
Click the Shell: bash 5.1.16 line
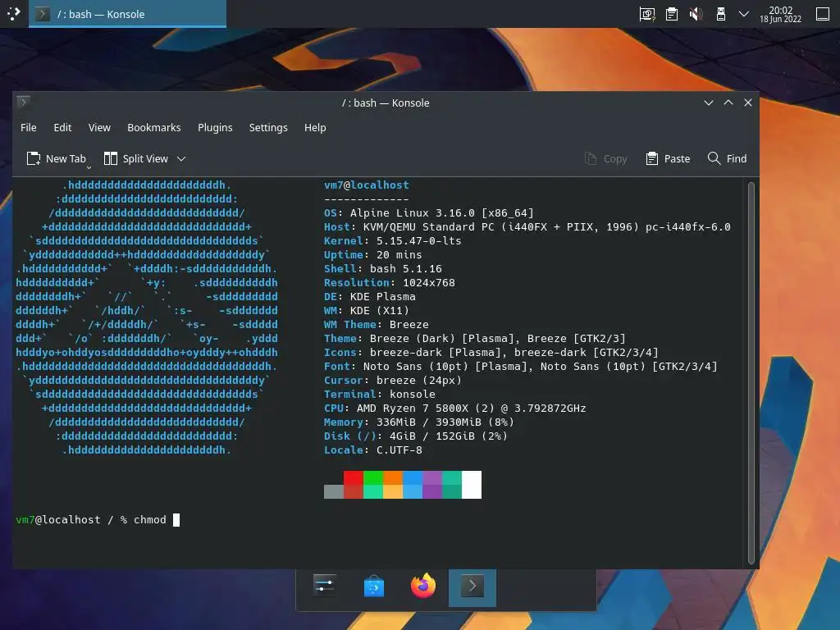[x=382, y=268]
